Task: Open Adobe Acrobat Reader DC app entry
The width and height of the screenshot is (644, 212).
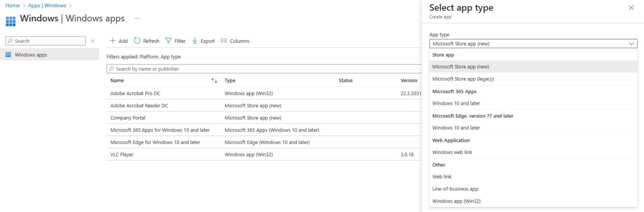Action: click(139, 106)
